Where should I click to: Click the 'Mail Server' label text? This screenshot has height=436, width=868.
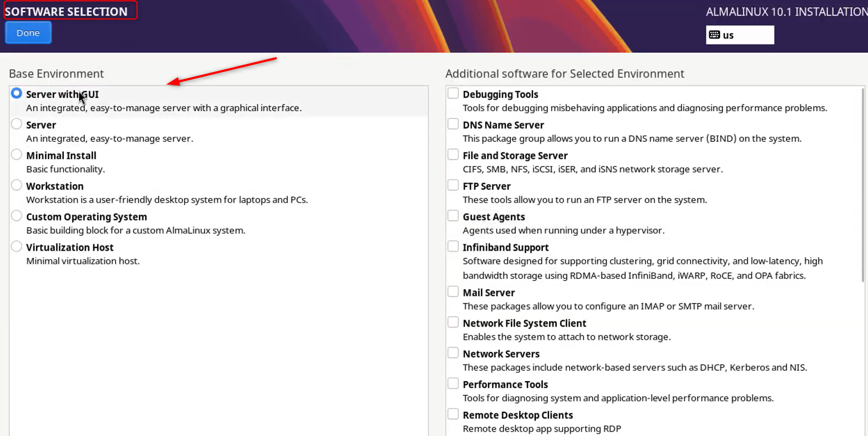(489, 293)
